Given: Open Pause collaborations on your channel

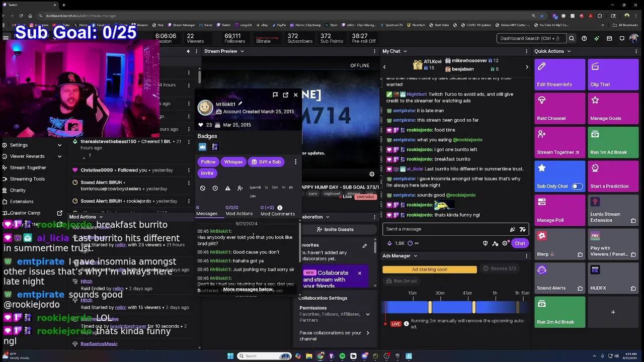Looking at the screenshot, I should (335, 335).
